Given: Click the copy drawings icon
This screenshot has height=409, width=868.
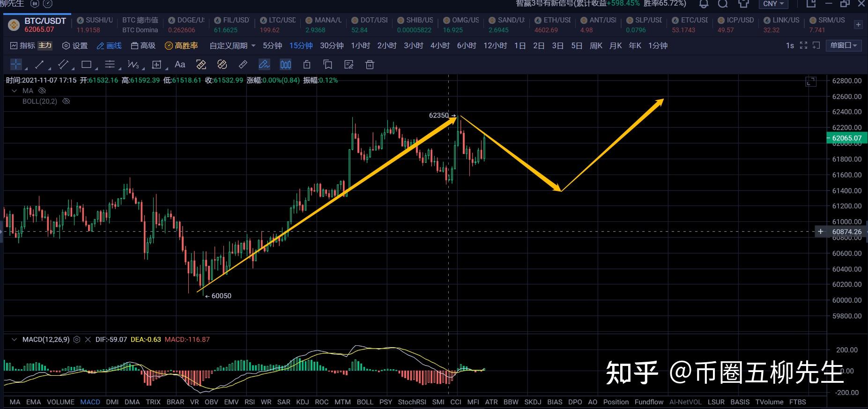Looking at the screenshot, I should 328,65.
